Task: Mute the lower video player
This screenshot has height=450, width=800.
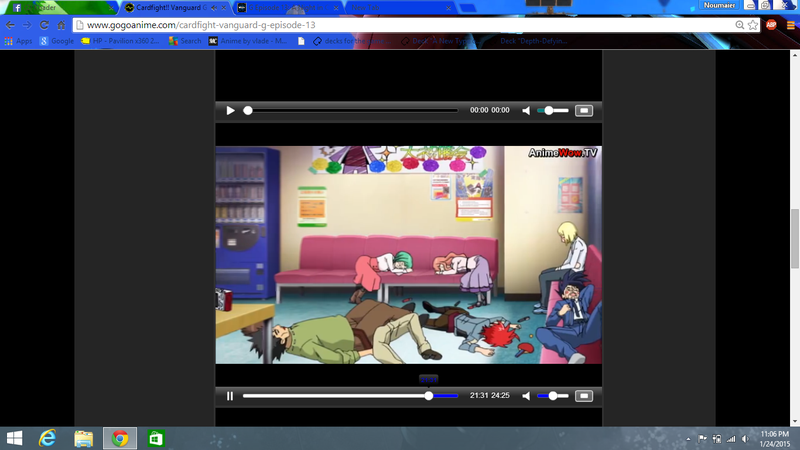Action: click(x=526, y=396)
